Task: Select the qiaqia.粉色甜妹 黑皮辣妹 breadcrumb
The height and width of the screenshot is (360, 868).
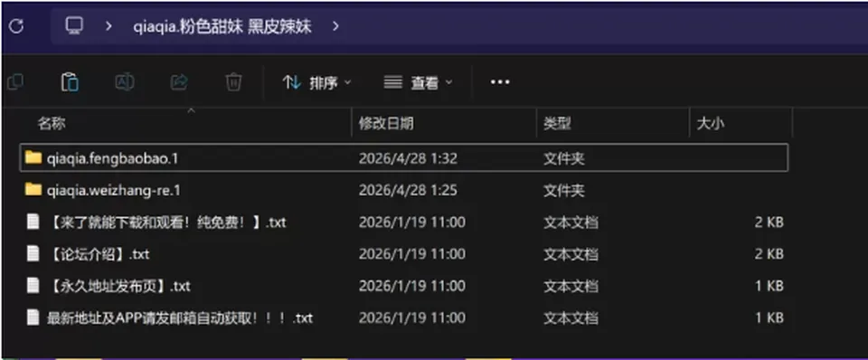Action: point(222,26)
